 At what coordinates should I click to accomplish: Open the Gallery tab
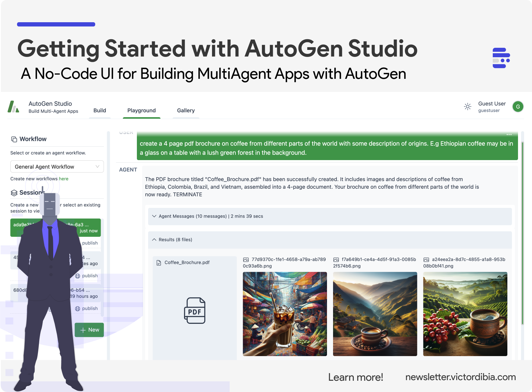click(x=186, y=110)
